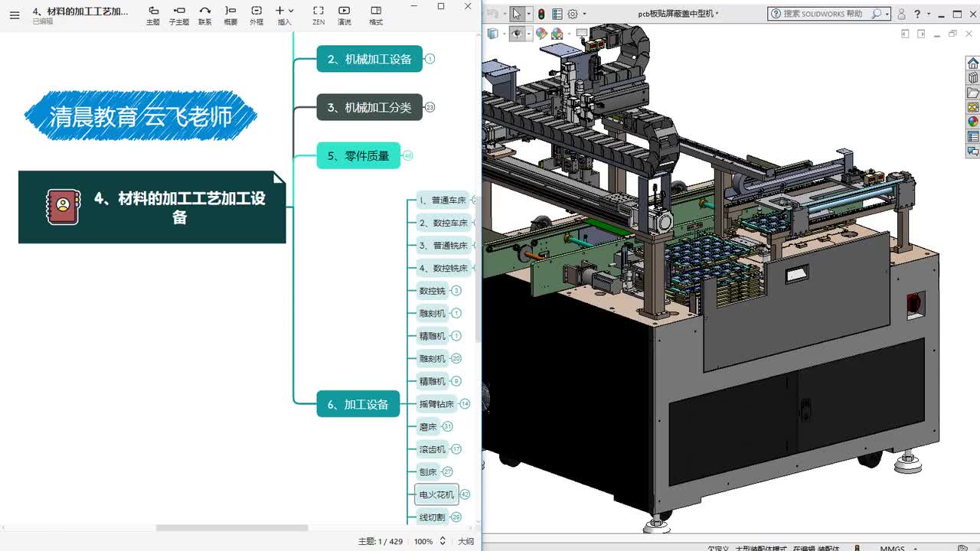This screenshot has width=980, height=551.
Task: Open the Edit Appearance color ball icon
Action: coord(541,34)
